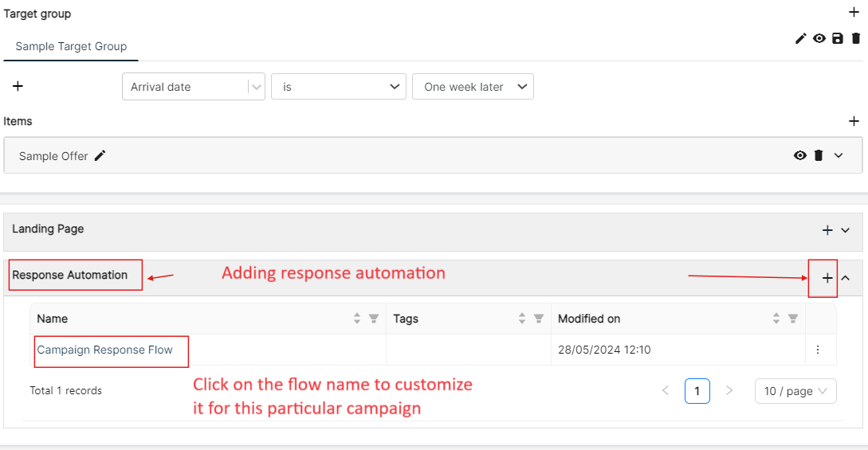
Task: Preview Sample Offer with eye icon
Action: point(800,155)
